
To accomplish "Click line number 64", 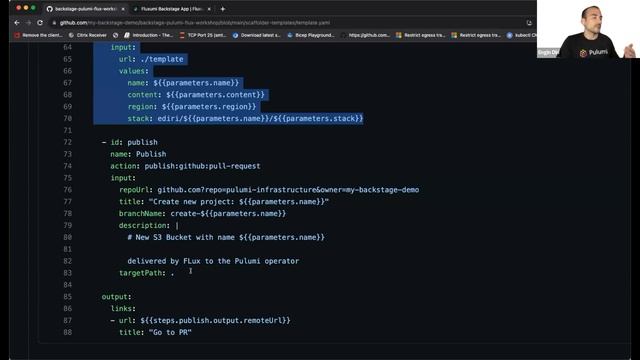I will pos(67,47).
